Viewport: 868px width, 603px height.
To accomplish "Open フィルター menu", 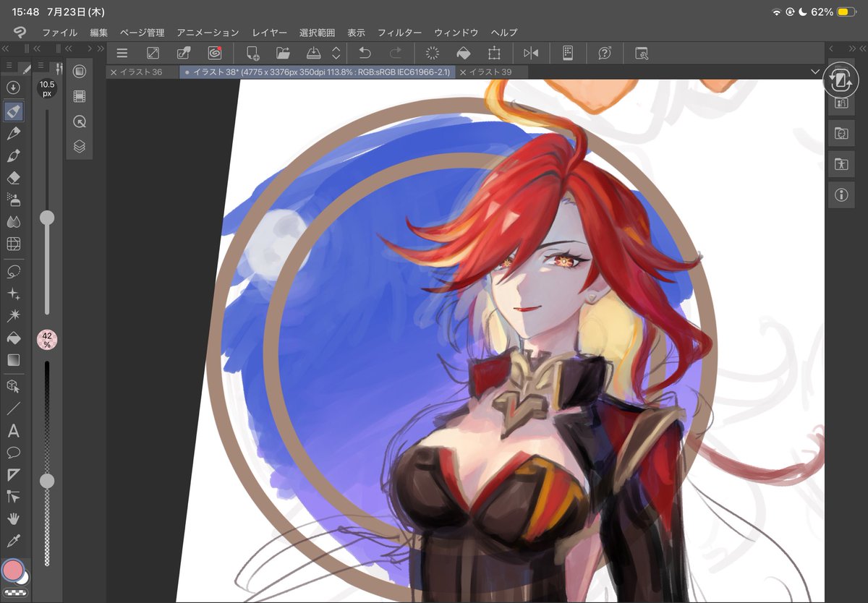I will pyautogui.click(x=400, y=33).
